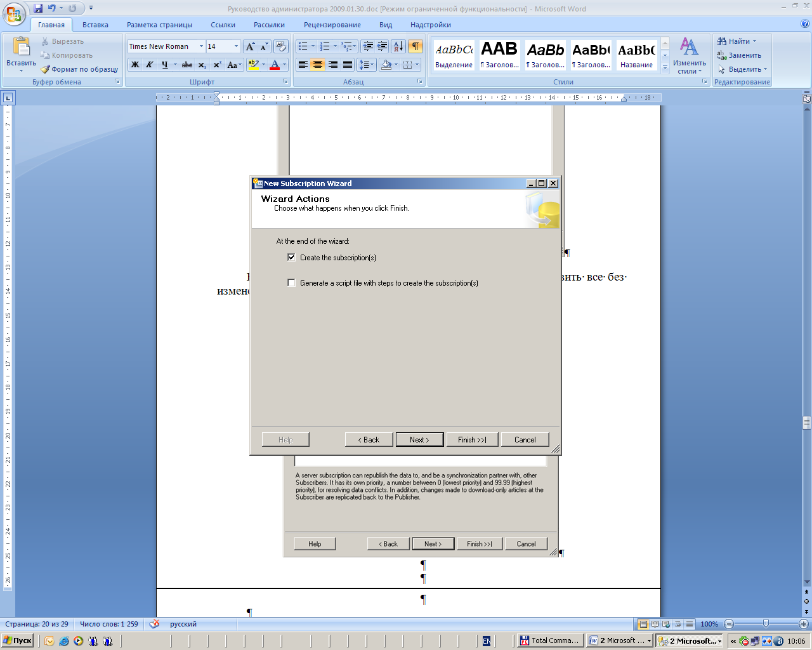
Task: Align text to the right
Action: click(333, 65)
